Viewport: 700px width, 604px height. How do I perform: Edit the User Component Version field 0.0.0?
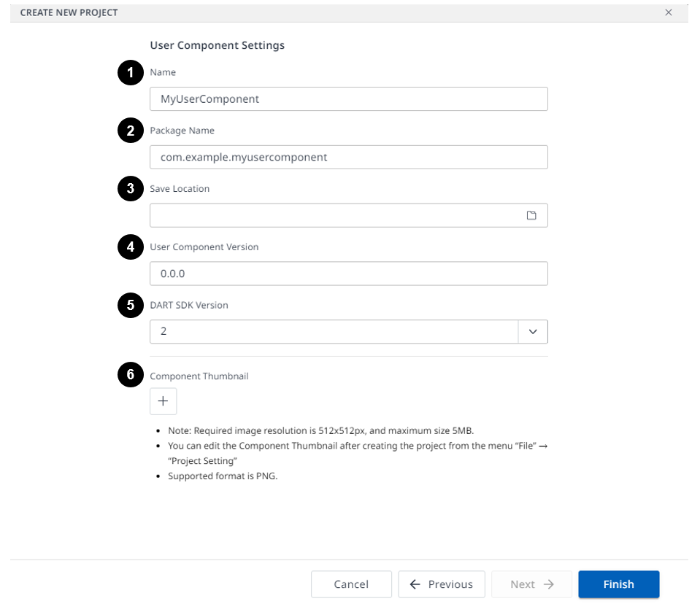349,274
